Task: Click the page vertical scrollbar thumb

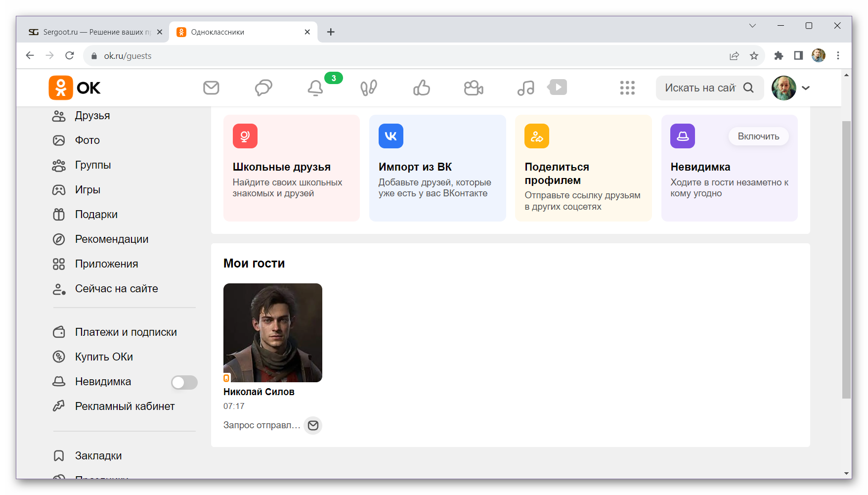Action: tap(846, 257)
